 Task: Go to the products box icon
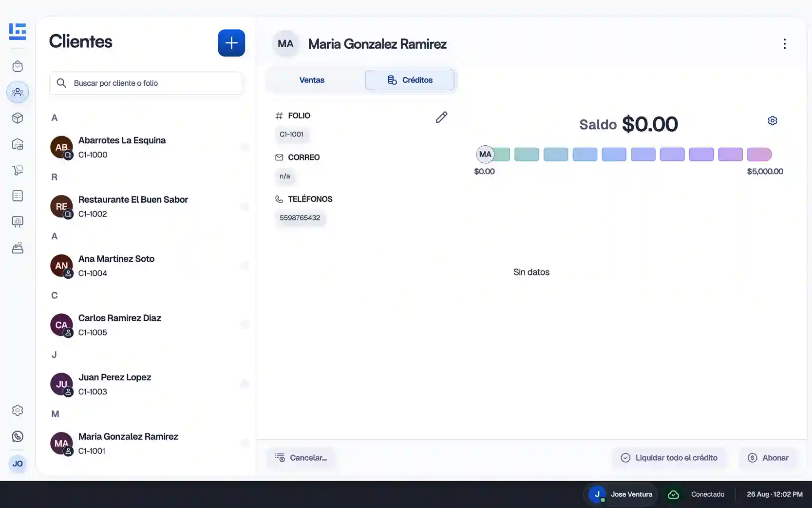18,118
